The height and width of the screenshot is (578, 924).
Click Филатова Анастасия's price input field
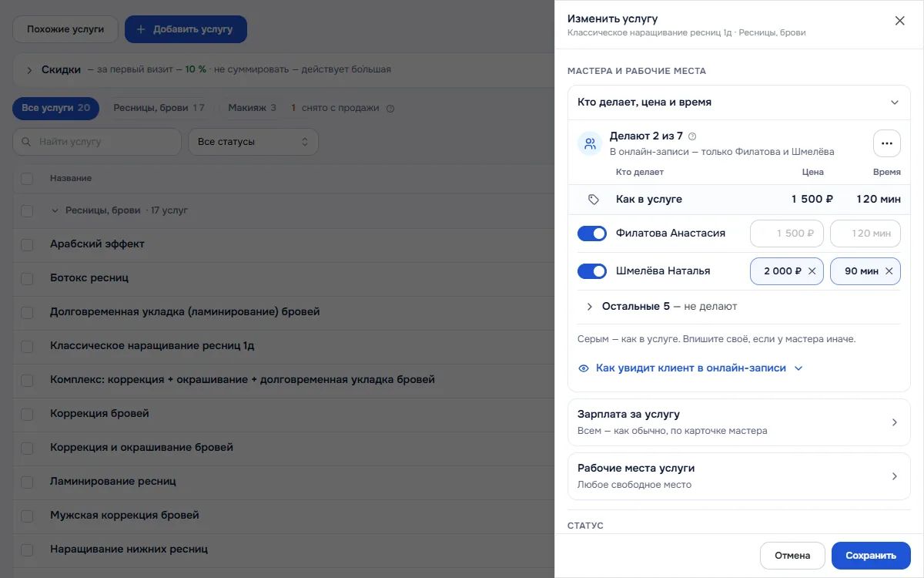[x=786, y=234]
